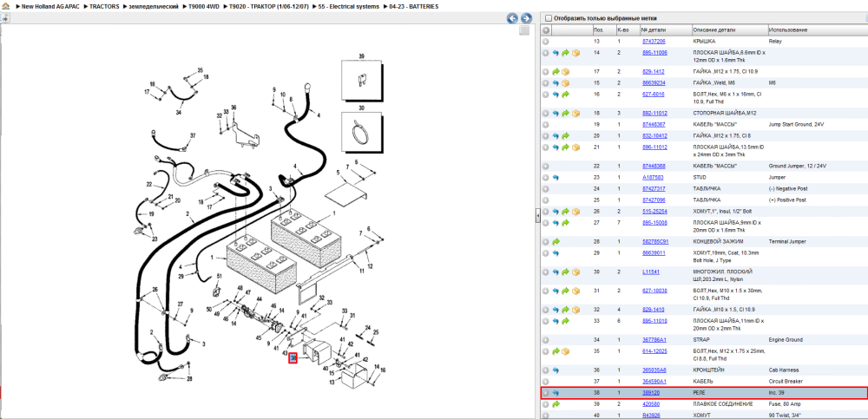Collapse the parts list with the splitter arrow
This screenshot has height=419, width=868.
(x=537, y=216)
